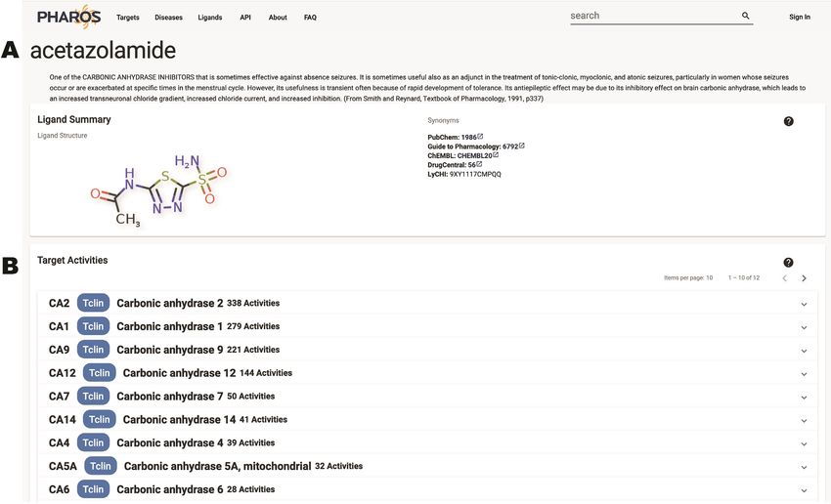Image resolution: width=831 pixels, height=504 pixels.
Task: Open the FAQ menu item
Action: 310,18
